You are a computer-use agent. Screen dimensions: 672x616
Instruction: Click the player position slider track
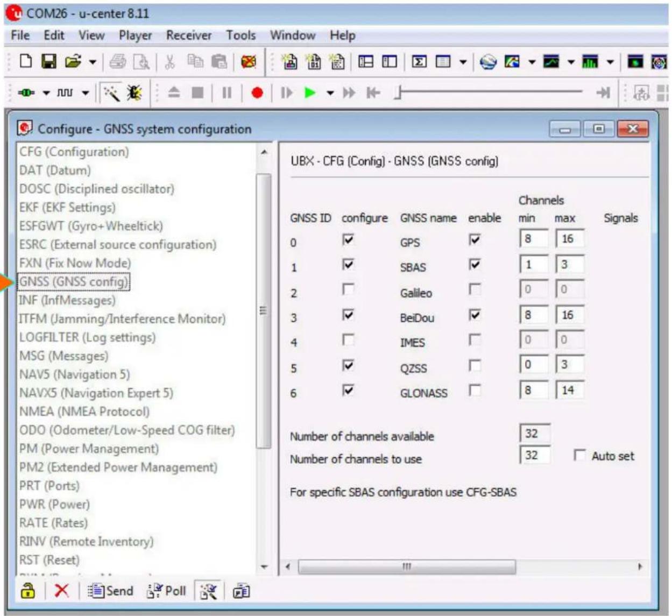click(490, 93)
